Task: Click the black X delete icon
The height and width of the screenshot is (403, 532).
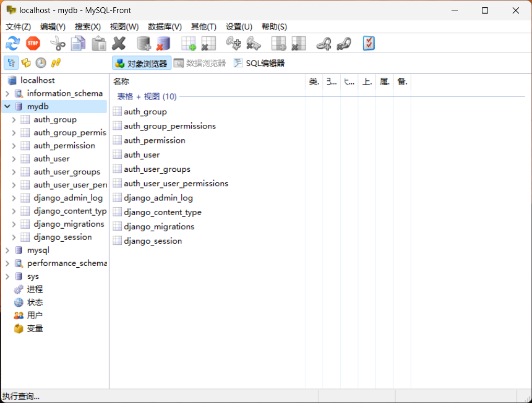Action: coord(119,43)
